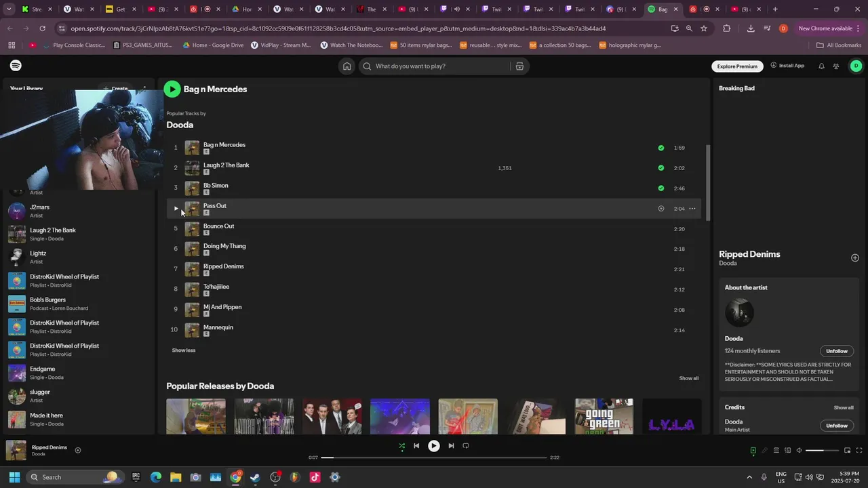Select the To'hajiilee track
The image size is (868, 488).
coord(216,287)
